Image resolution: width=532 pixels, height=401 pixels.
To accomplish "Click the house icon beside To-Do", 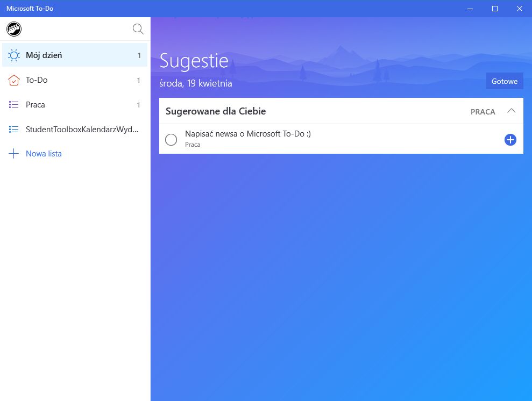I will coord(14,80).
